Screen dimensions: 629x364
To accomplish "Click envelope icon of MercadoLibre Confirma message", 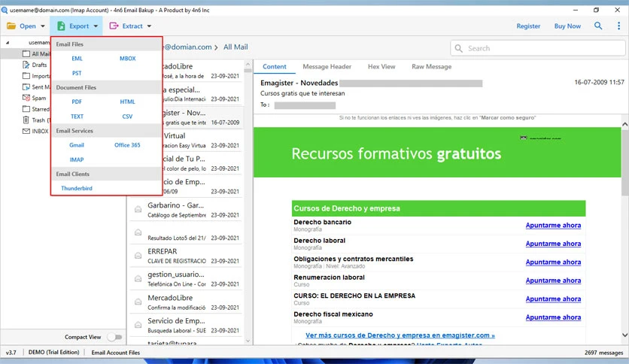I will tap(138, 302).
